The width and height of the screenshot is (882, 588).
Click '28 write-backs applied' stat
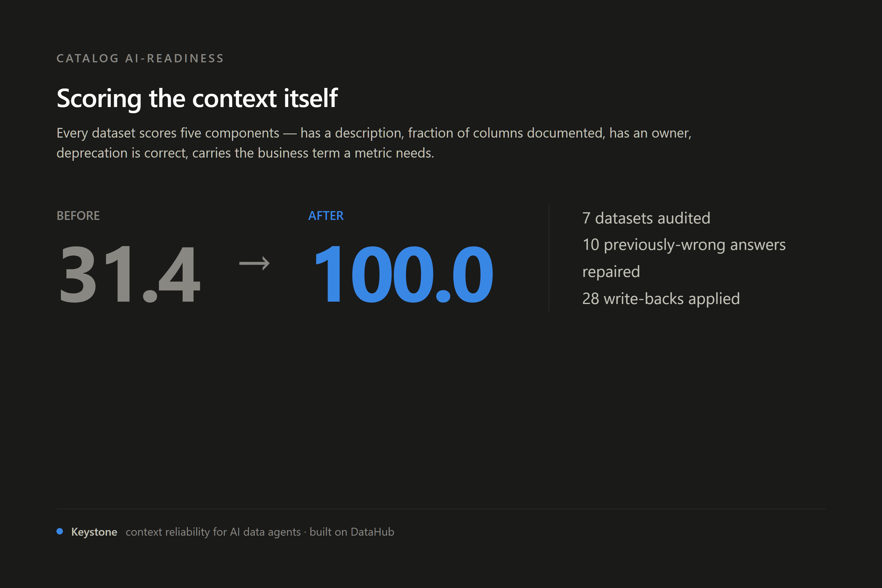[661, 298]
